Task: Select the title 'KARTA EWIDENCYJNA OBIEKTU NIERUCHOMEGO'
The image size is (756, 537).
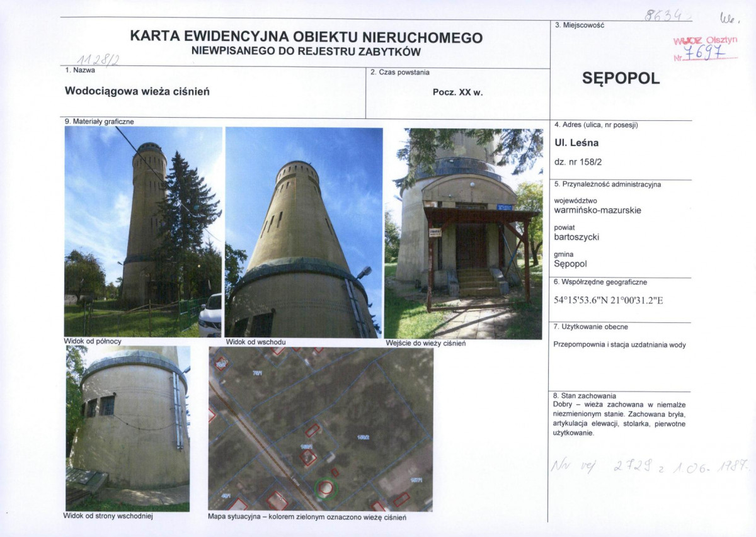Action: point(306,37)
